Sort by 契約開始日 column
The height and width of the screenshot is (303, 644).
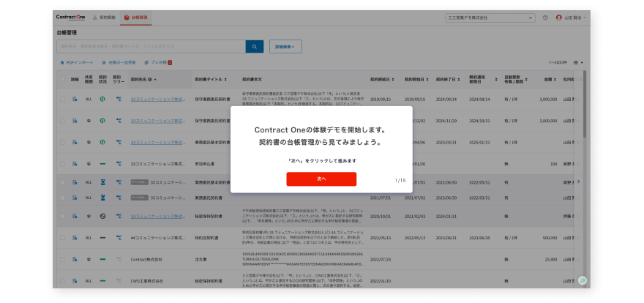click(416, 79)
